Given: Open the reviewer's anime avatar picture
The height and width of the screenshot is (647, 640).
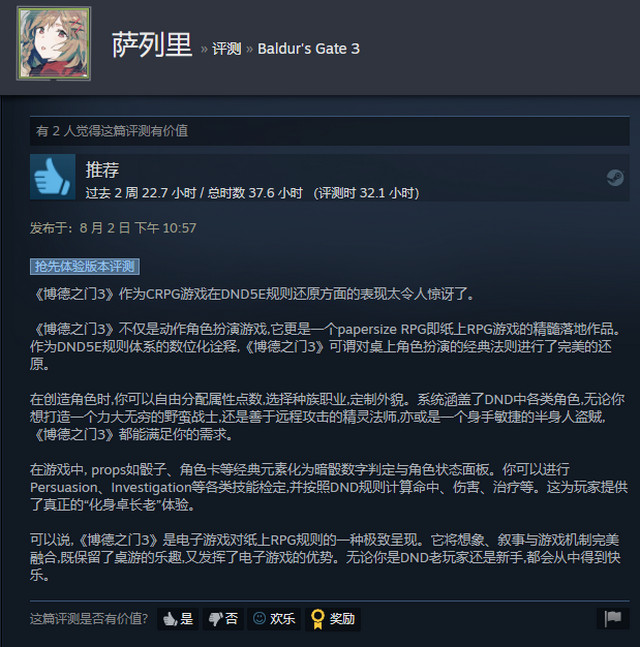Looking at the screenshot, I should pos(54,43).
